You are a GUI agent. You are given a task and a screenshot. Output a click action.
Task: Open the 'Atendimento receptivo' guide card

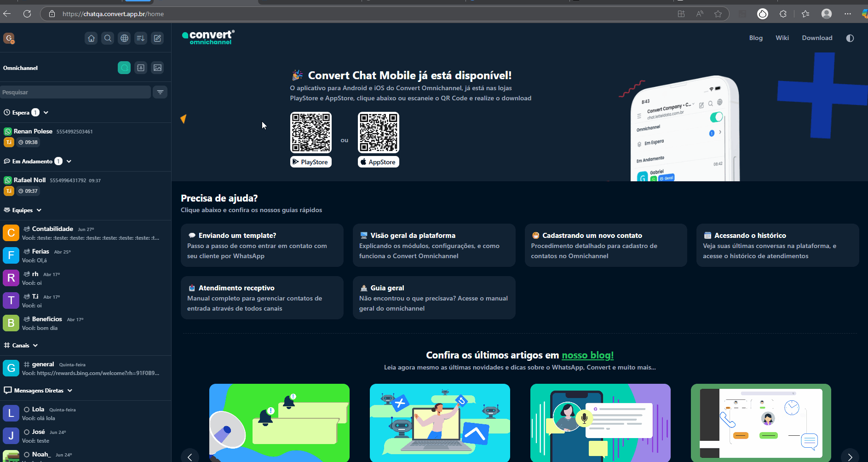(262, 298)
